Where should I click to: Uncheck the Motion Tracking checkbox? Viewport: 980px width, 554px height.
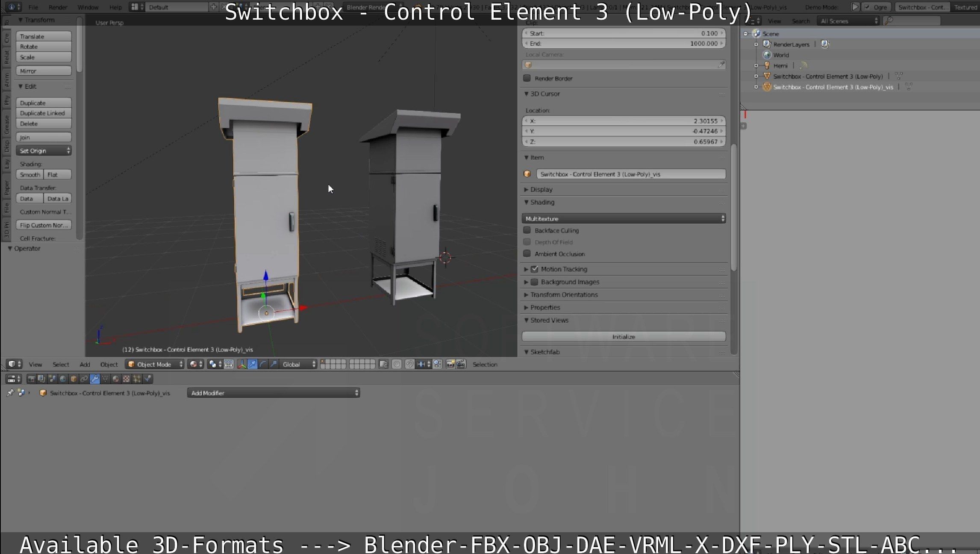tap(534, 269)
